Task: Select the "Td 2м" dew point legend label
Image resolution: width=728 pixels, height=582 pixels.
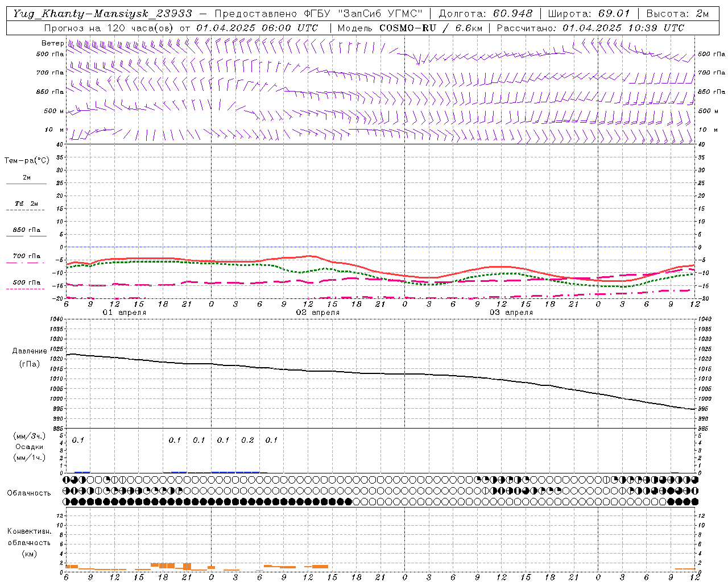Action: pos(26,203)
